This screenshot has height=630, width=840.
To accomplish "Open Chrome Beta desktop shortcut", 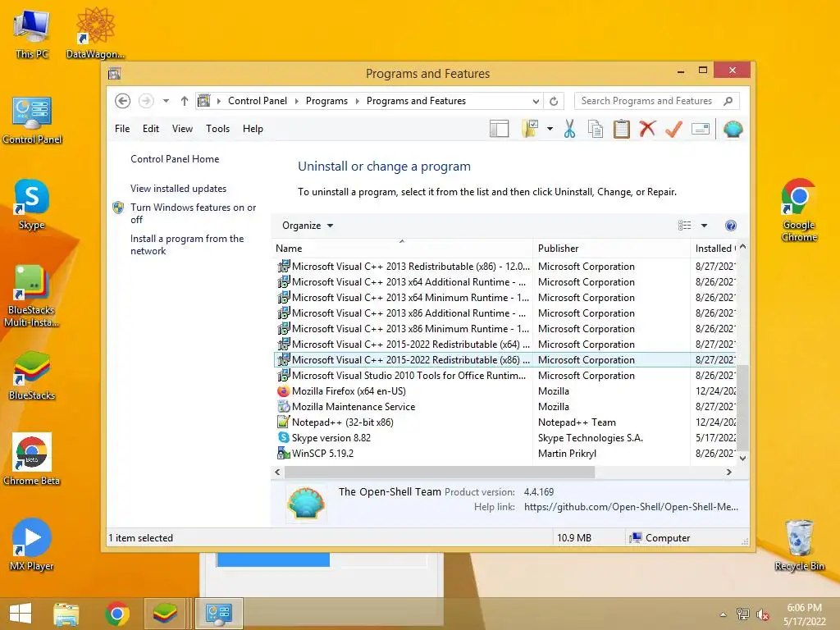I will pyautogui.click(x=32, y=459).
